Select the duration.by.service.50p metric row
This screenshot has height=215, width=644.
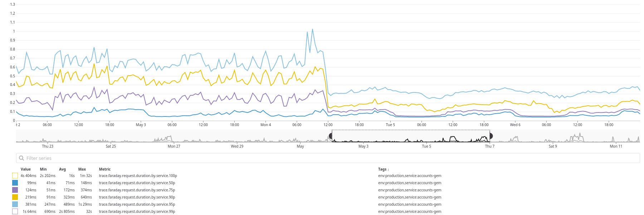137,183
